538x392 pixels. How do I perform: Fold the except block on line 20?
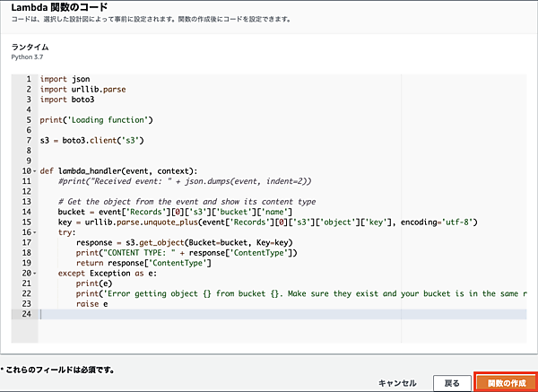[35, 272]
